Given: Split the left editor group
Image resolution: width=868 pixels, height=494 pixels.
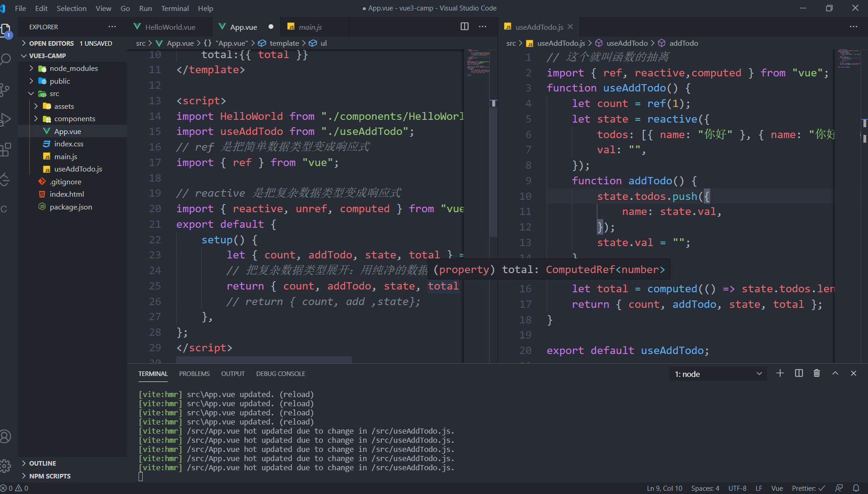Looking at the screenshot, I should tap(465, 27).
